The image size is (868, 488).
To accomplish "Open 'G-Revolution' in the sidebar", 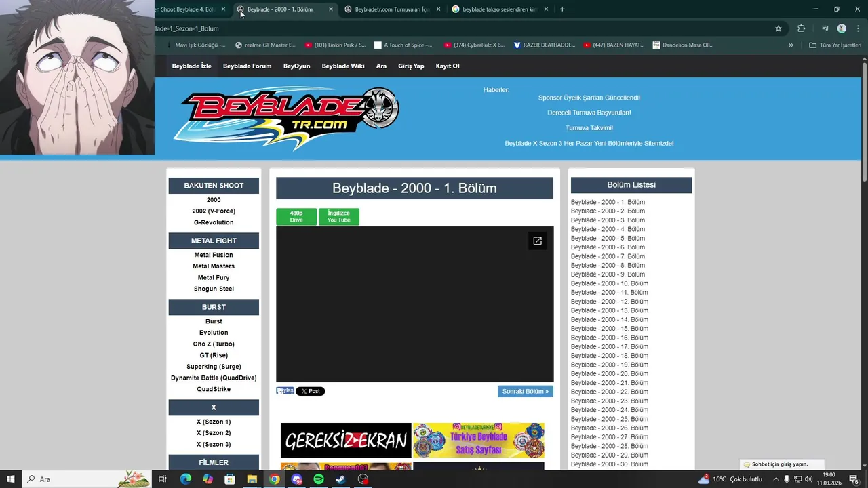I will (214, 222).
